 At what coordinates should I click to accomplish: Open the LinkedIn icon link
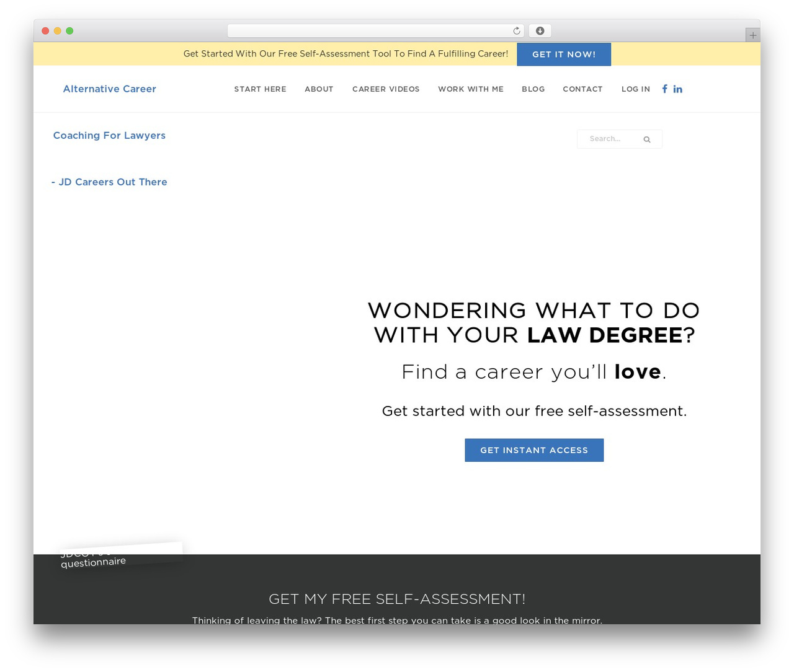(678, 89)
